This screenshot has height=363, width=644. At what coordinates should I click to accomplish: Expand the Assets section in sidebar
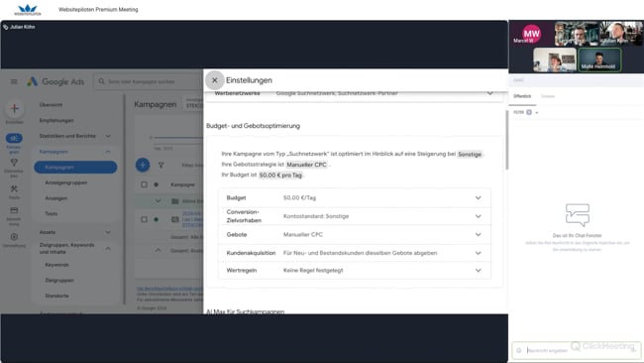coord(108,232)
